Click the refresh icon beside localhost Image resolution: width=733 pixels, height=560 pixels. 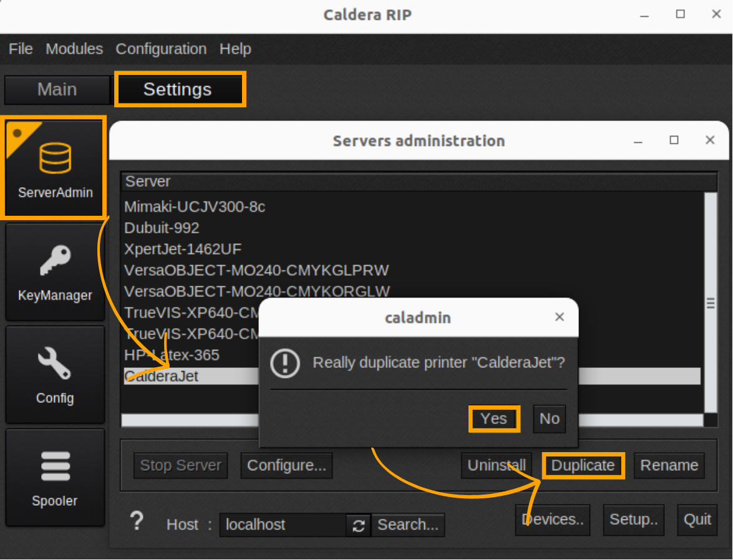click(358, 525)
